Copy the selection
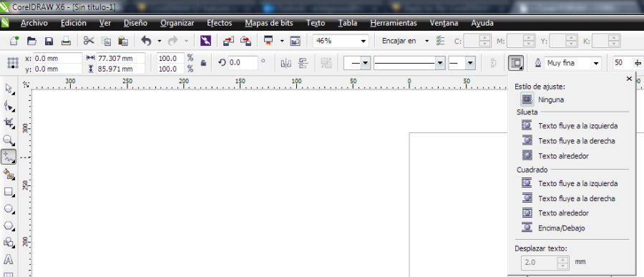 [106, 41]
